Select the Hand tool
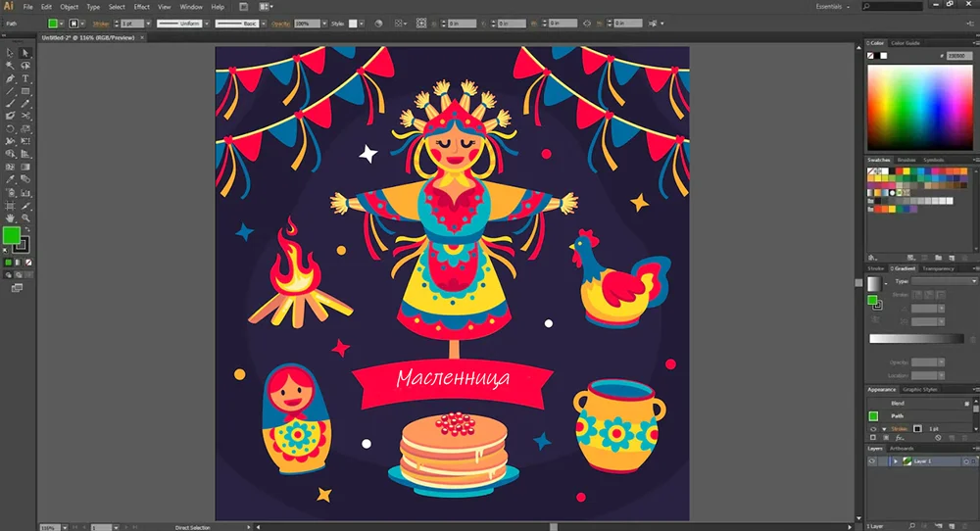Screen dimensions: 980x531 coord(10,217)
